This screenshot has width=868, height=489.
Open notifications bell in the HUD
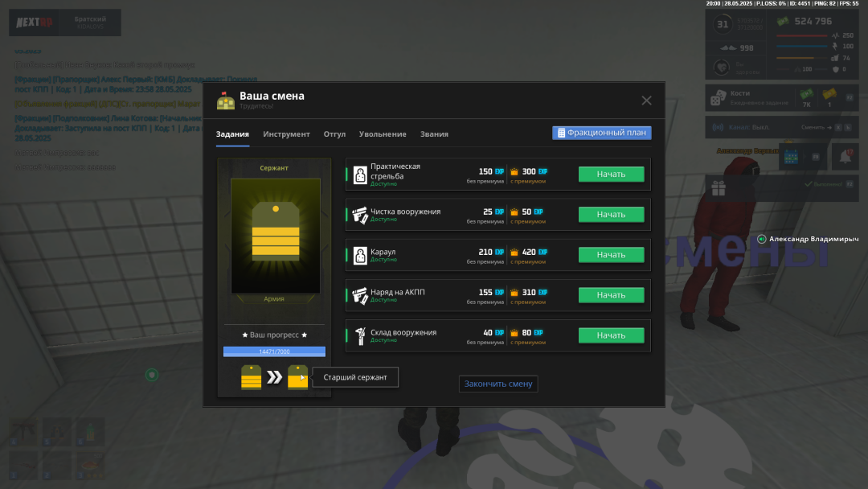pos(844,157)
